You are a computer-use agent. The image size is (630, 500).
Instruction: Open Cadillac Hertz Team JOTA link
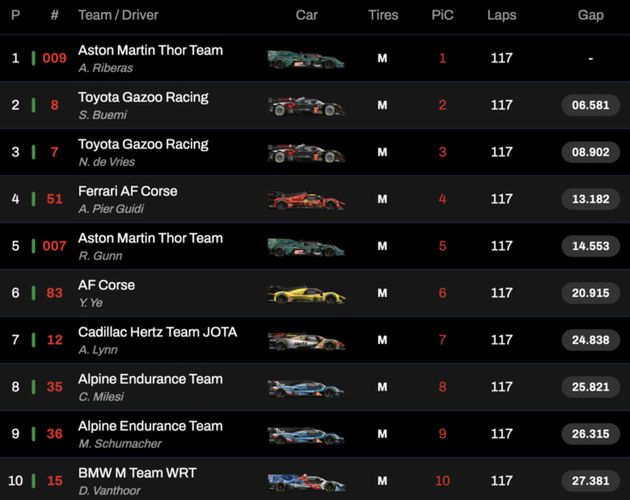tap(157, 332)
